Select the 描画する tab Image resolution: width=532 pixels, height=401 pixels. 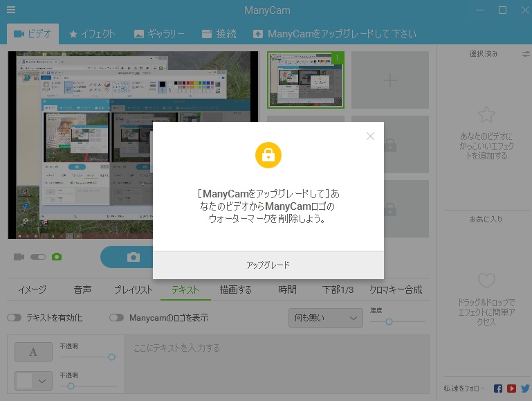point(236,289)
